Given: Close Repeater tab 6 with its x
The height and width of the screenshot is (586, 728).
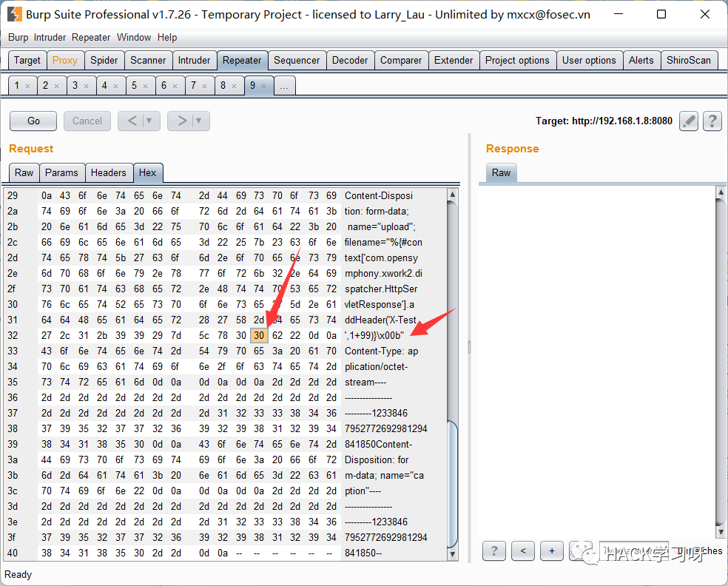Looking at the screenshot, I should (x=175, y=86).
